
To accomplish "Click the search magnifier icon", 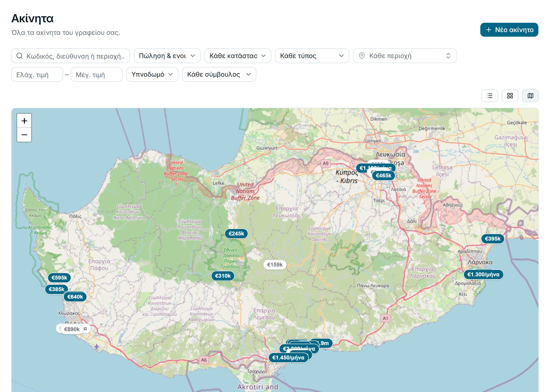I will [x=20, y=56].
